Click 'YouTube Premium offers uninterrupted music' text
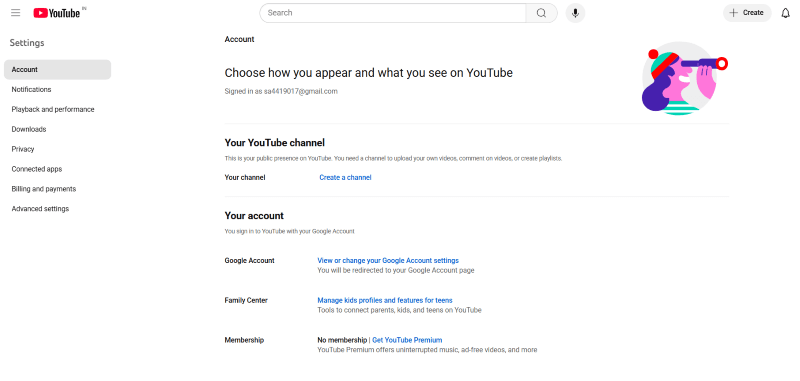This screenshot has height=381, width=800. click(427, 350)
